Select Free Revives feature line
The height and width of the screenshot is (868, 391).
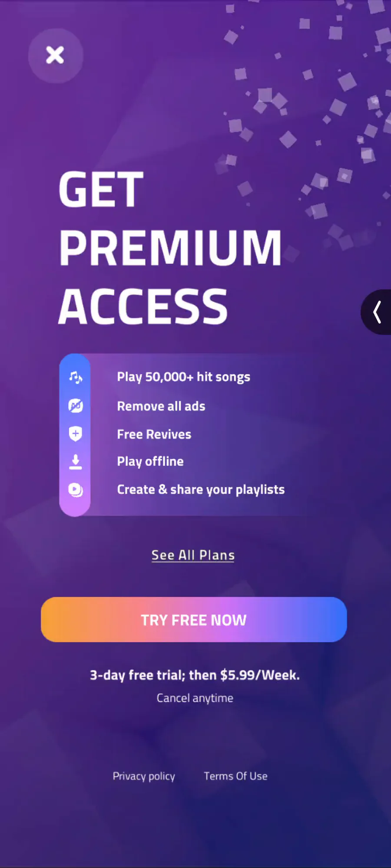coord(154,434)
